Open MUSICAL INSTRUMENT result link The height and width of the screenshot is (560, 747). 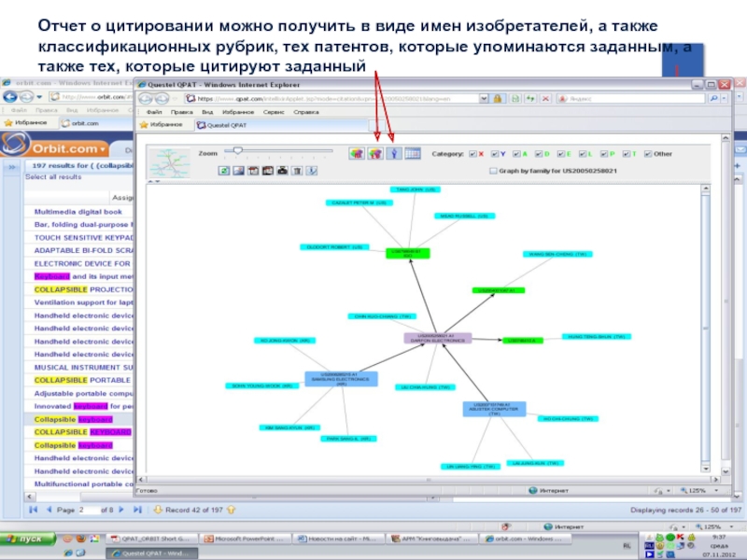83,367
